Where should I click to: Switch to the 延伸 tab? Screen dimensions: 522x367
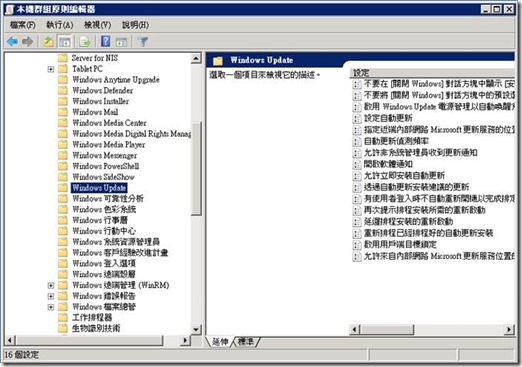(220, 341)
